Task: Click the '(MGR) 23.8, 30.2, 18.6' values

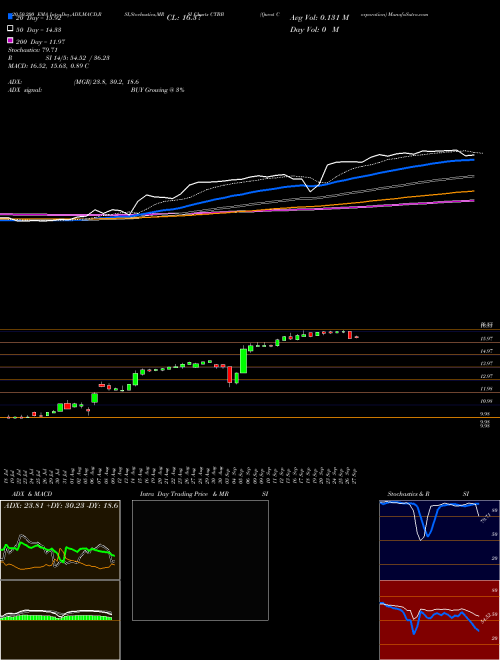Action: coord(106,82)
